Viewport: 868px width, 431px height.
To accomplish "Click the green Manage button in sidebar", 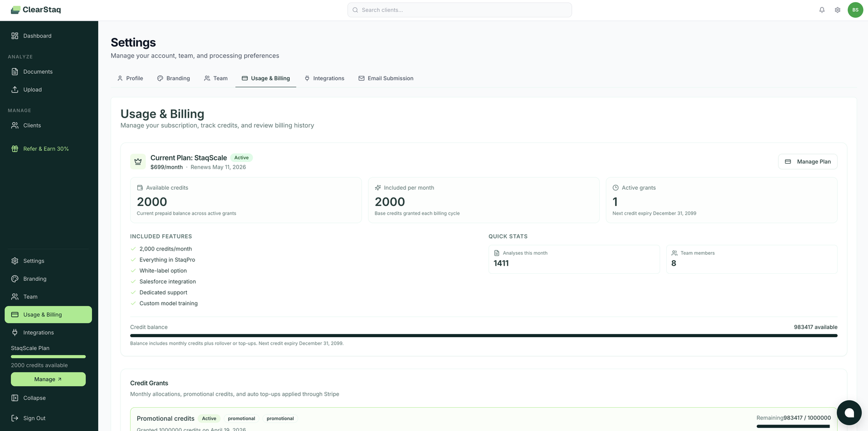I will 48,379.
